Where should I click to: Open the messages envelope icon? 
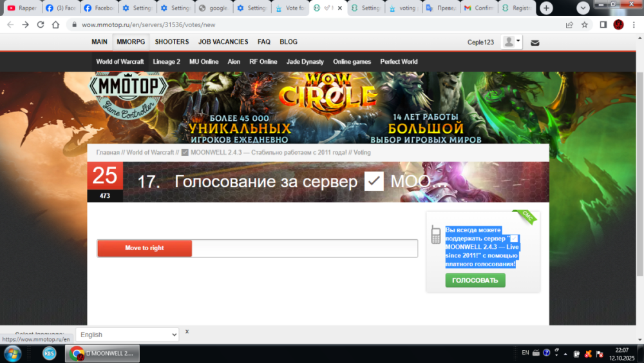tap(535, 43)
